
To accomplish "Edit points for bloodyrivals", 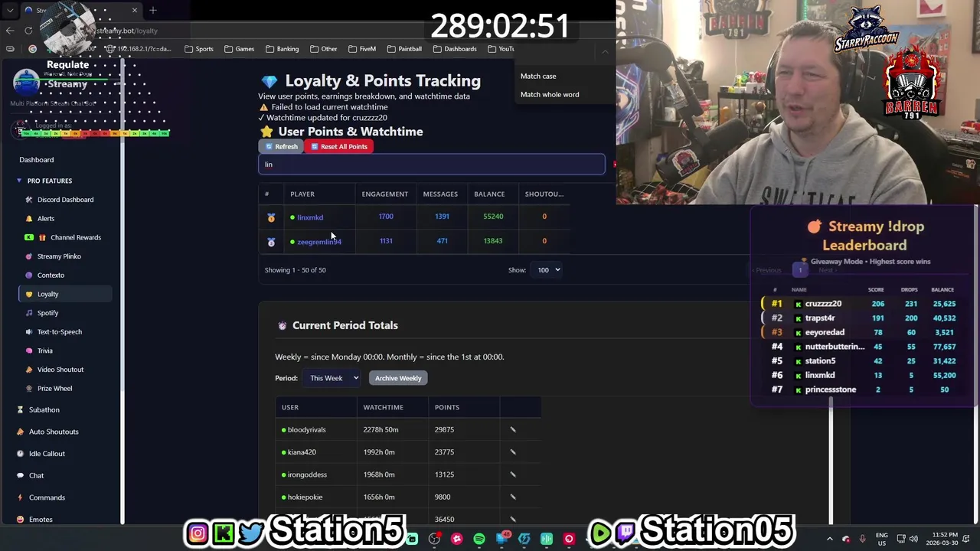I will 513,430.
